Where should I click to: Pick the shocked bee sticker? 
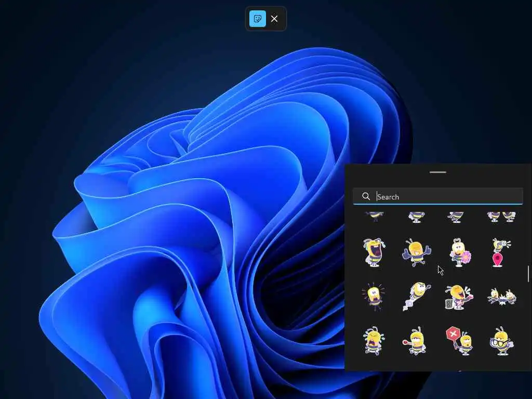[374, 297]
